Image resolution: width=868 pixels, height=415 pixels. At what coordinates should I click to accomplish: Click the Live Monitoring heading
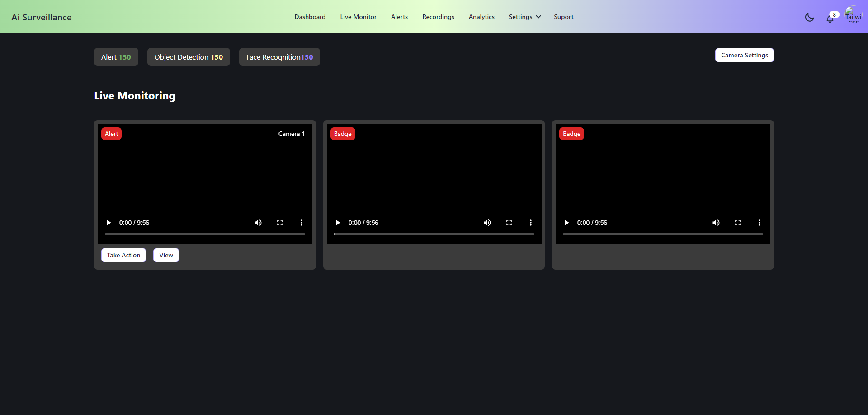135,96
